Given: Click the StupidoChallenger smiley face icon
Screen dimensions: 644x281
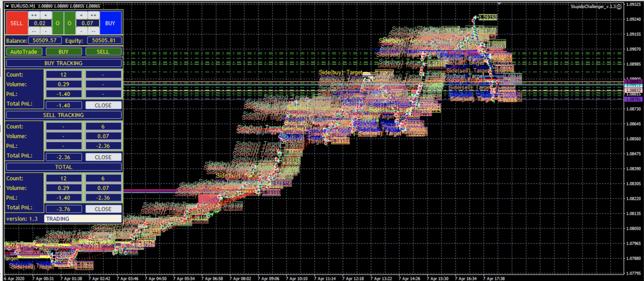Looking at the screenshot, I should click(x=620, y=6).
